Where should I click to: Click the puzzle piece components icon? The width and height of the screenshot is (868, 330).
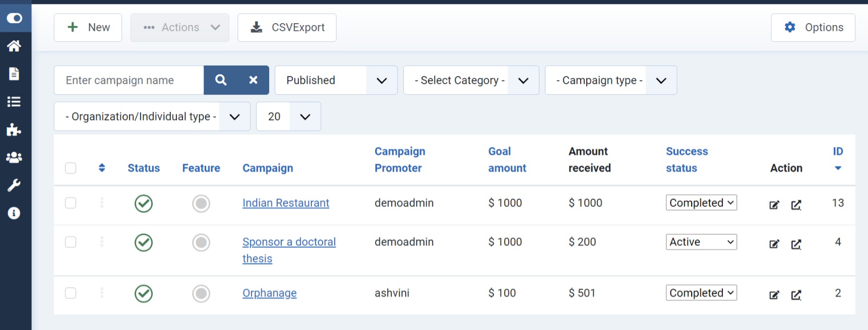pos(14,130)
